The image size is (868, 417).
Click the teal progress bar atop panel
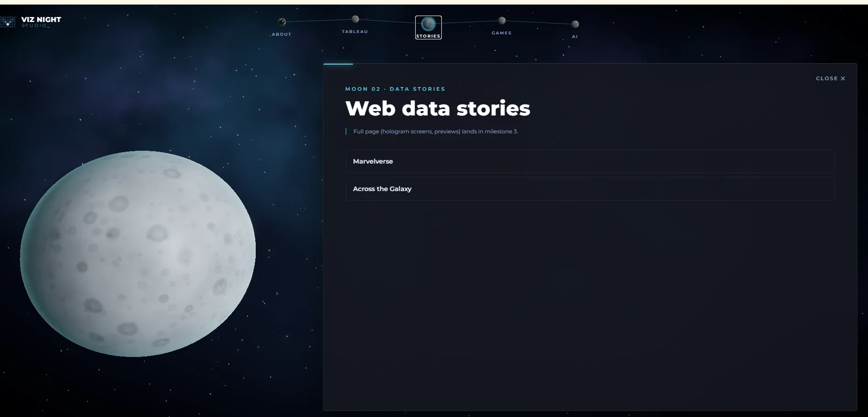click(x=338, y=64)
